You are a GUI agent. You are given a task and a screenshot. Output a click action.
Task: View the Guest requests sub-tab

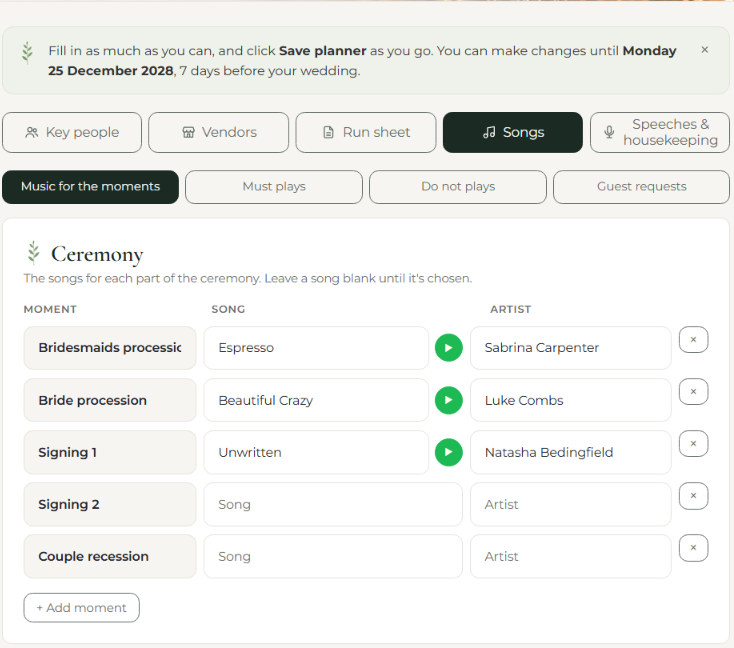coord(641,187)
